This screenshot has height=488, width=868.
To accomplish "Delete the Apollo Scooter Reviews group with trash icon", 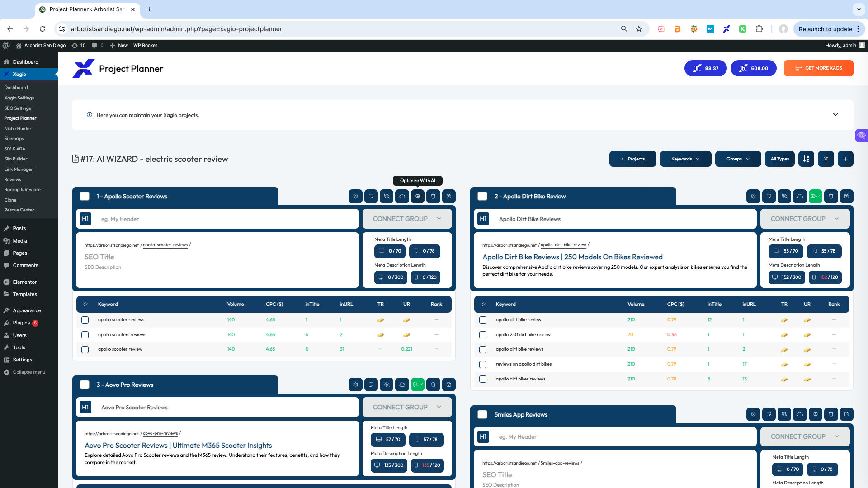I will 433,196.
